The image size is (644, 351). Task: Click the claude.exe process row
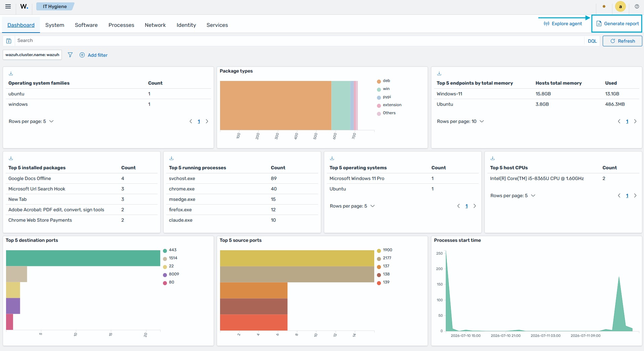tap(242, 220)
